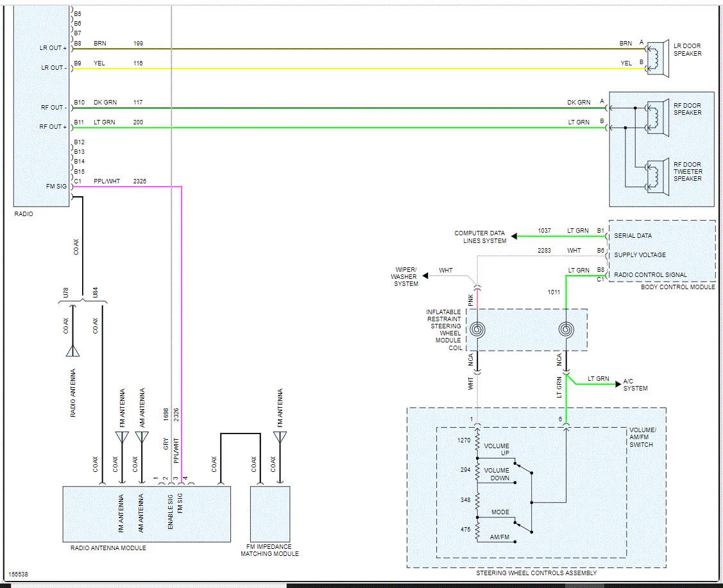
Task: Click the RF door tweeter speaker symbol
Action: tap(656, 172)
